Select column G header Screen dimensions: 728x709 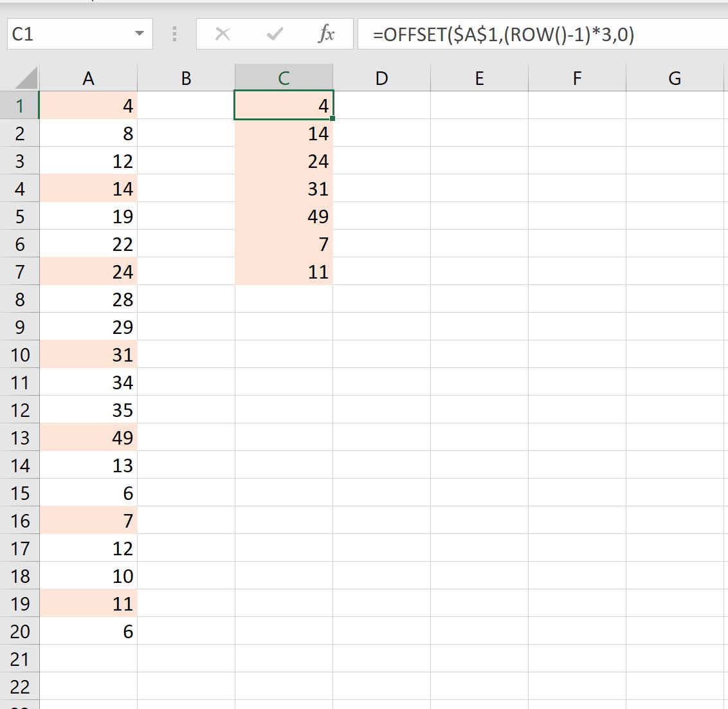pyautogui.click(x=675, y=78)
